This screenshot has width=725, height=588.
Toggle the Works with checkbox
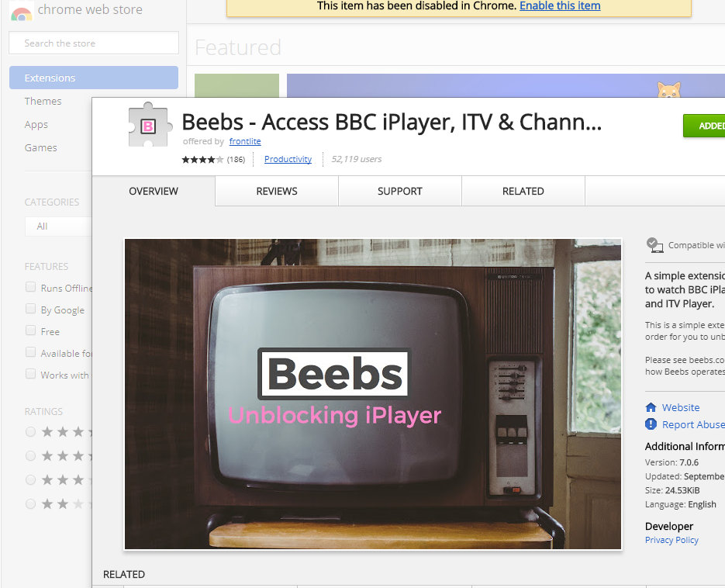tap(30, 374)
